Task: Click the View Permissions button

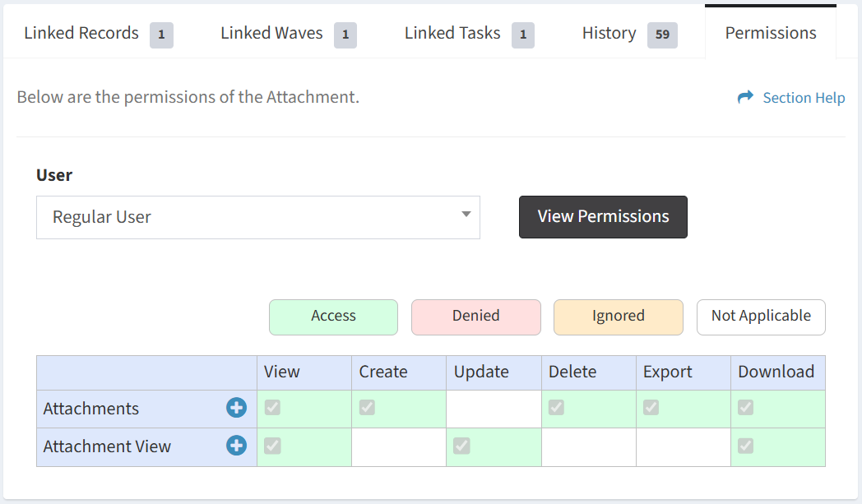Action: [603, 217]
